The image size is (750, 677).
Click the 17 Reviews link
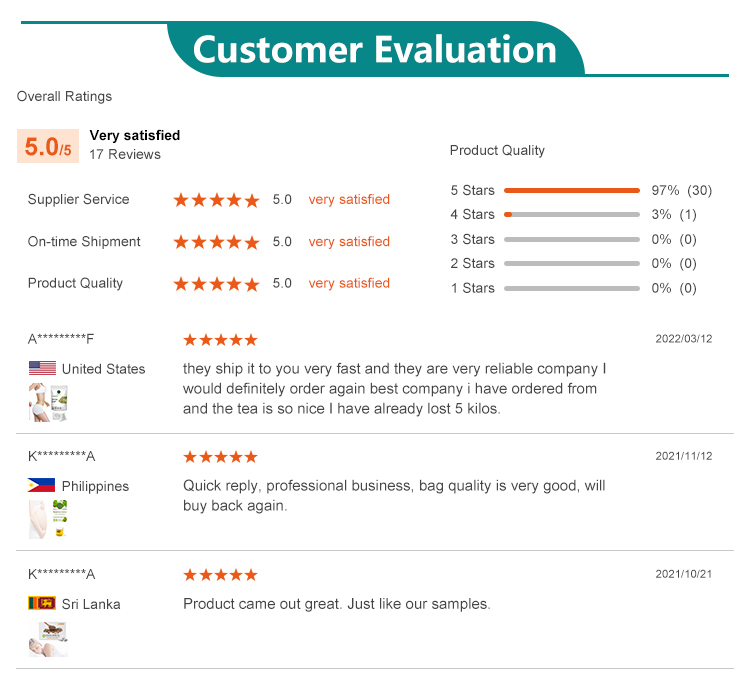click(x=125, y=155)
